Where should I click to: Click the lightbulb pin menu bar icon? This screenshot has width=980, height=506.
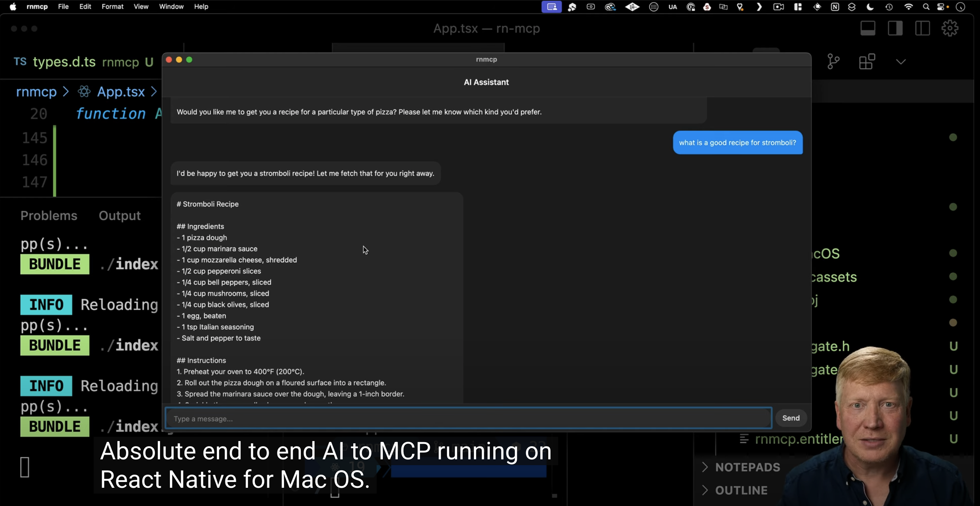[740, 7]
